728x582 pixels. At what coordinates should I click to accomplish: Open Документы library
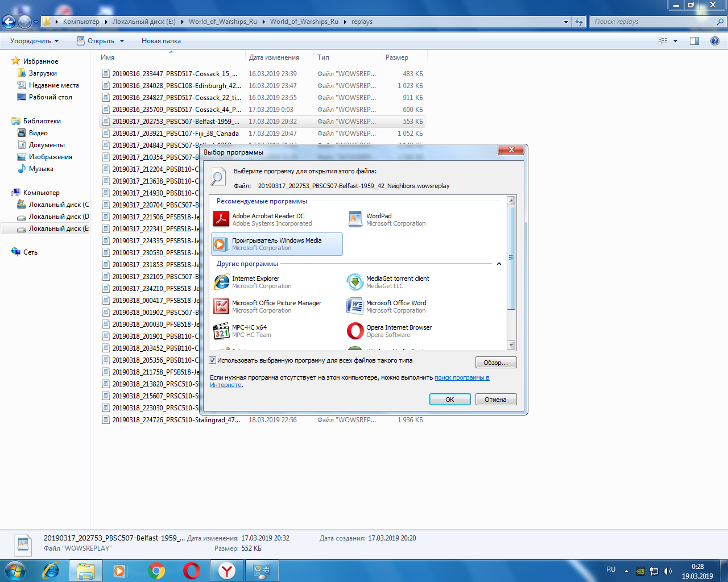[47, 145]
